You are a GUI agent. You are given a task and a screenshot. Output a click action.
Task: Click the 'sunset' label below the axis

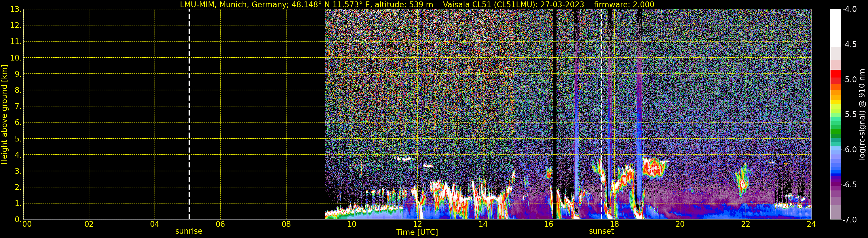point(601,231)
